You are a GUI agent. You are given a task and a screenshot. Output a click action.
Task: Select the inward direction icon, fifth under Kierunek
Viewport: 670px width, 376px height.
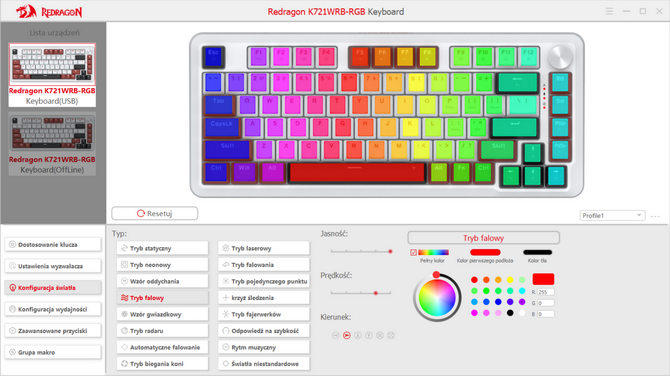click(380, 335)
